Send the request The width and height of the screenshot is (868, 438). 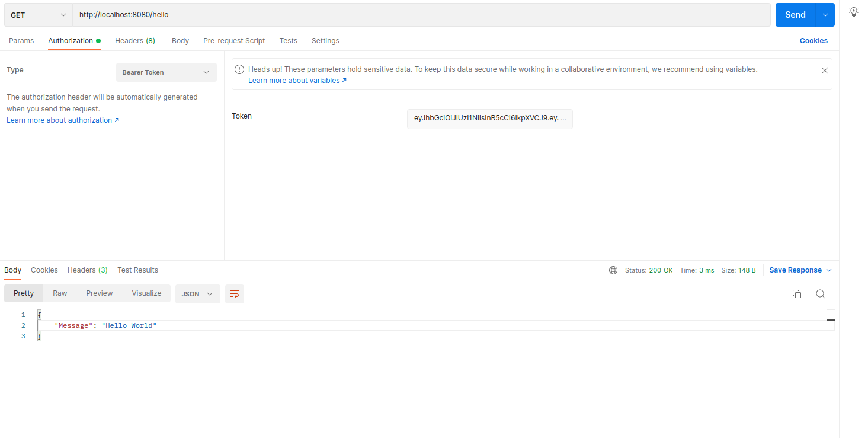tap(795, 14)
